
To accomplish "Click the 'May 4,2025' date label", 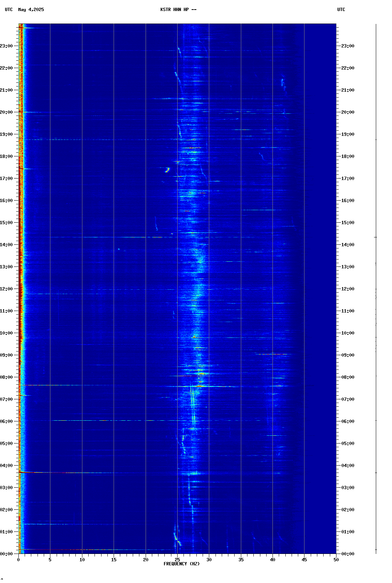I will (x=31, y=10).
